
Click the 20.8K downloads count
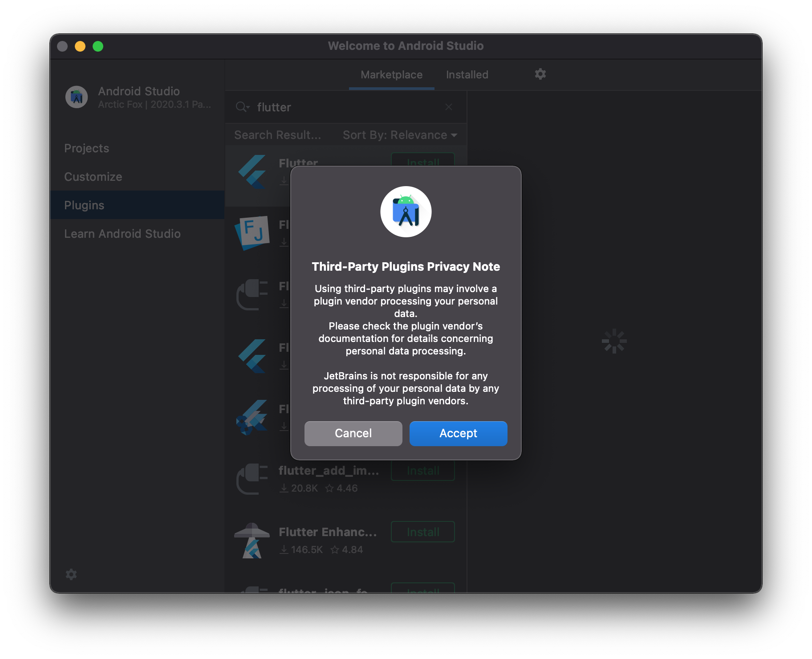pyautogui.click(x=299, y=488)
